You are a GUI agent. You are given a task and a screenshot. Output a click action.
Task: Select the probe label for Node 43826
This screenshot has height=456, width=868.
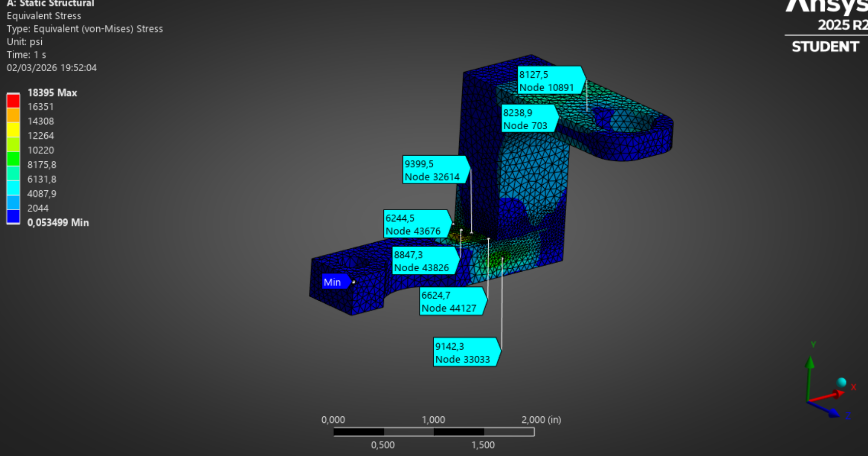426,261
